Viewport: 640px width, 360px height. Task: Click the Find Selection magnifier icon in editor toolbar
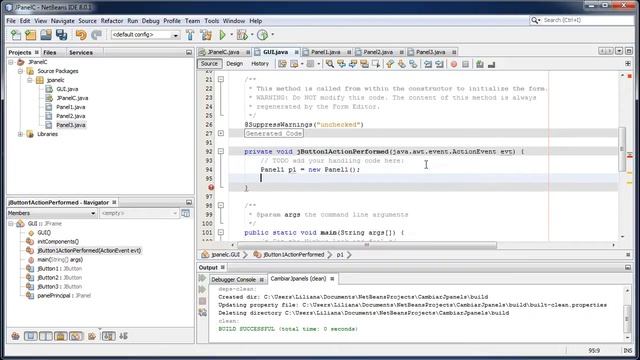[x=329, y=64]
